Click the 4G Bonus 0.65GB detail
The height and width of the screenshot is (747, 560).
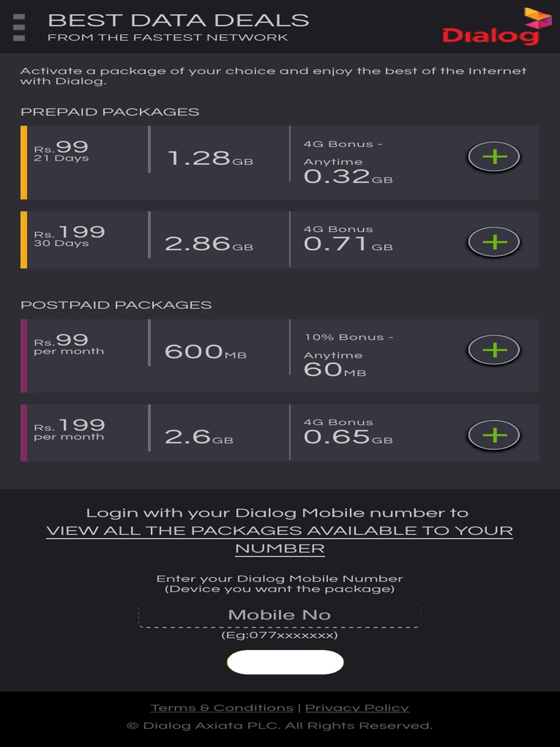click(x=348, y=432)
